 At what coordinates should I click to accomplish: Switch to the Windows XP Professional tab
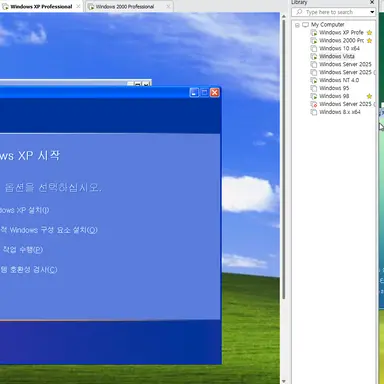coord(41,6)
